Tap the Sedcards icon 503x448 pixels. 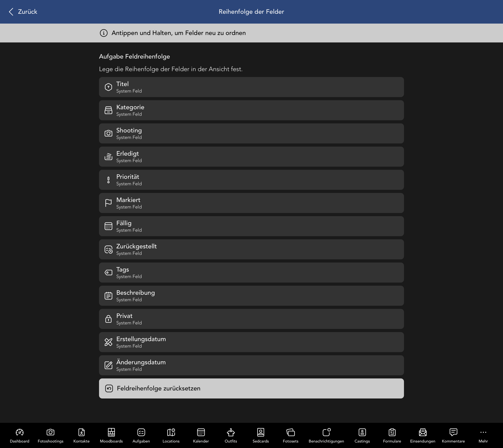261,432
